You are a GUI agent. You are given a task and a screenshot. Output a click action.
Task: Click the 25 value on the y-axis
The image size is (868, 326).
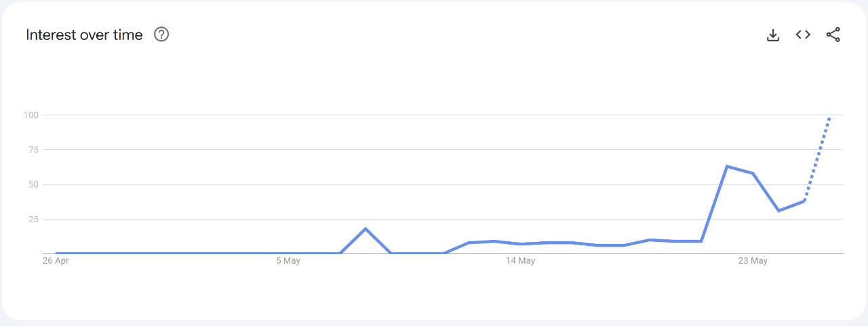click(33, 220)
